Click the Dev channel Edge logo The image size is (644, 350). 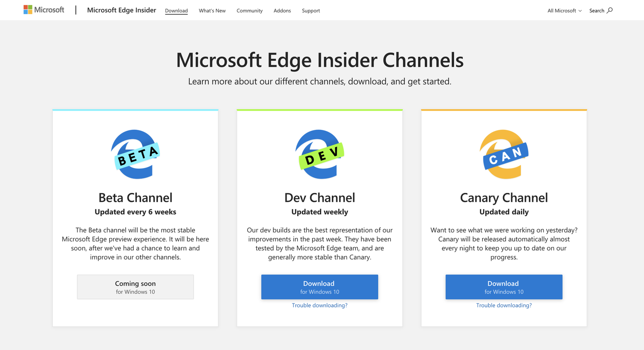pos(320,154)
